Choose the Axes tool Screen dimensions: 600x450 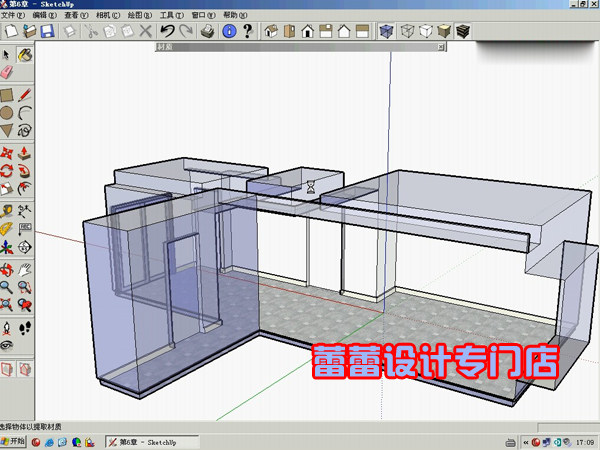(7, 247)
